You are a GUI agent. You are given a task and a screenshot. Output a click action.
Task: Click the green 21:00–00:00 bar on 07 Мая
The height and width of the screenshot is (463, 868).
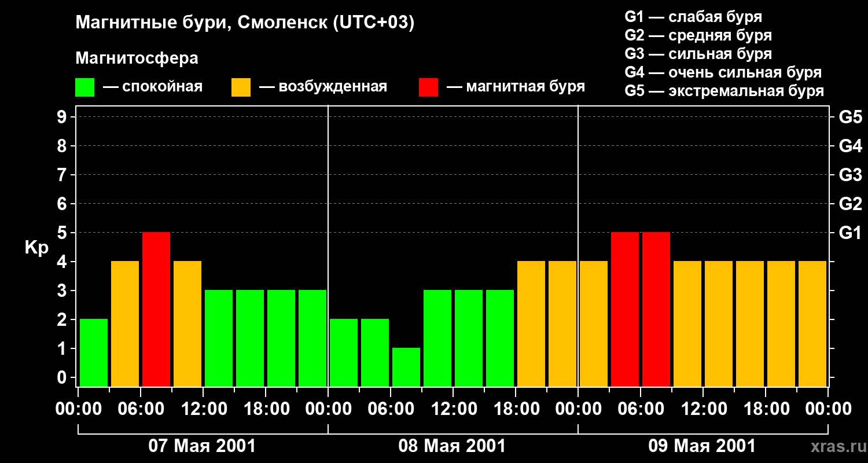tap(312, 338)
